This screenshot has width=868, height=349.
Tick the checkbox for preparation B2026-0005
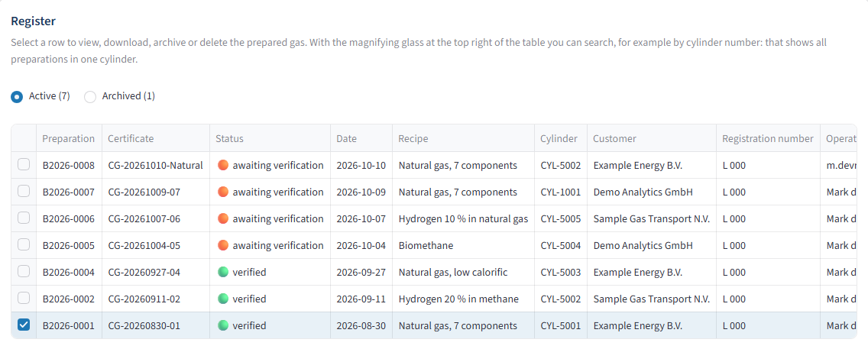(24, 245)
